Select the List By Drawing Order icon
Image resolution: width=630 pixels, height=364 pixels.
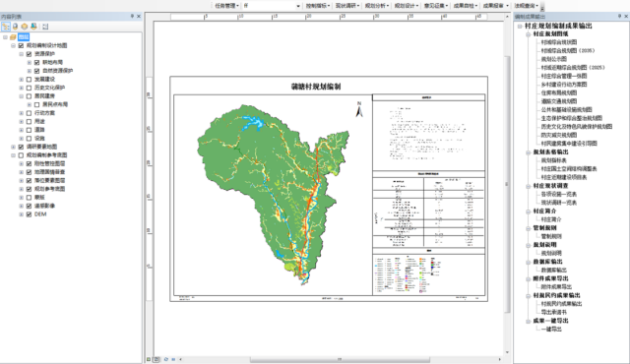coord(6,27)
